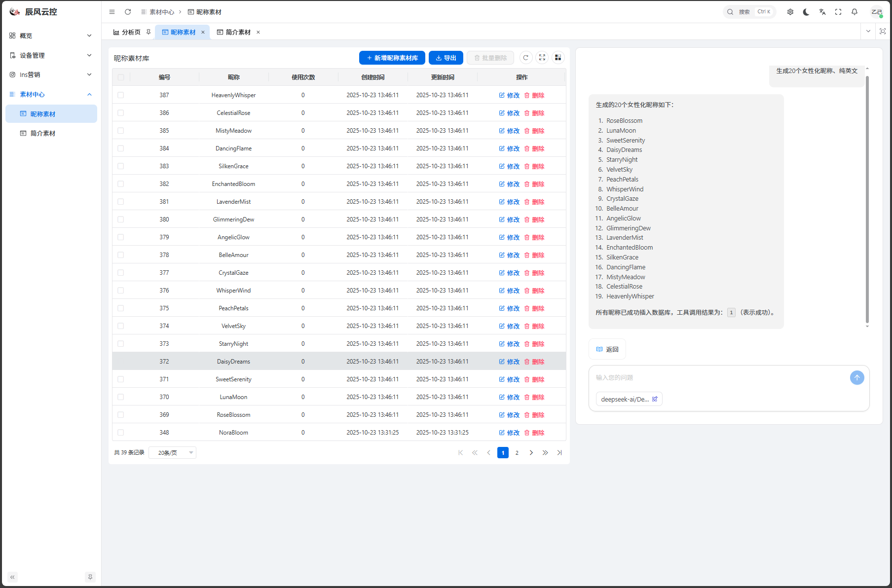Open the 20条/页 page size dropdown
Viewport: 892px width, 588px height.
pyautogui.click(x=172, y=453)
